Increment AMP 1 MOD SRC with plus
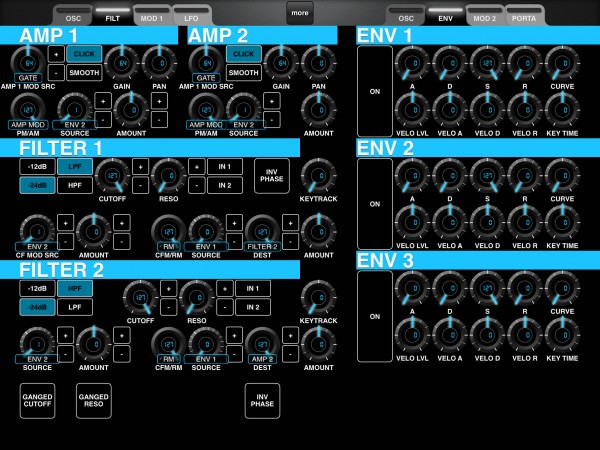 coord(56,54)
